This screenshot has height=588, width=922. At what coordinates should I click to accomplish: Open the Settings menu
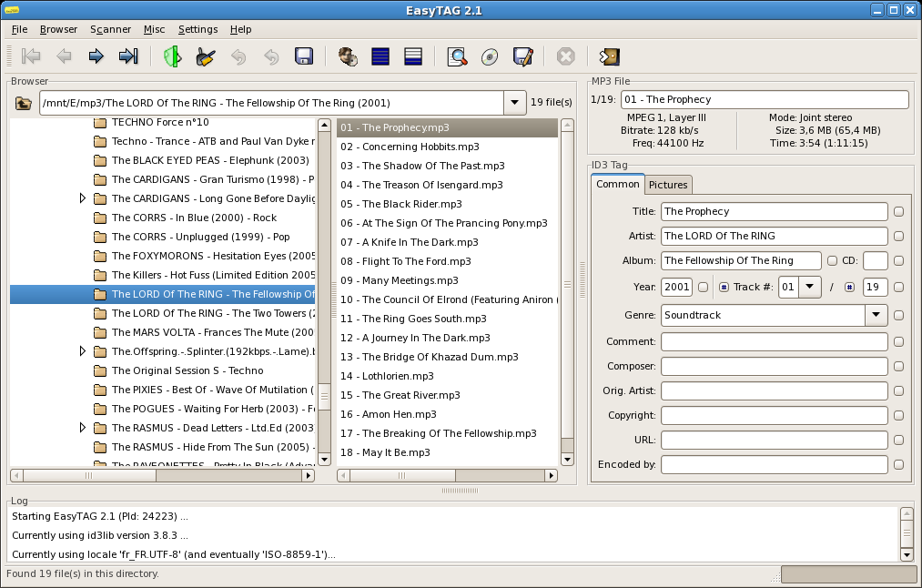[198, 29]
